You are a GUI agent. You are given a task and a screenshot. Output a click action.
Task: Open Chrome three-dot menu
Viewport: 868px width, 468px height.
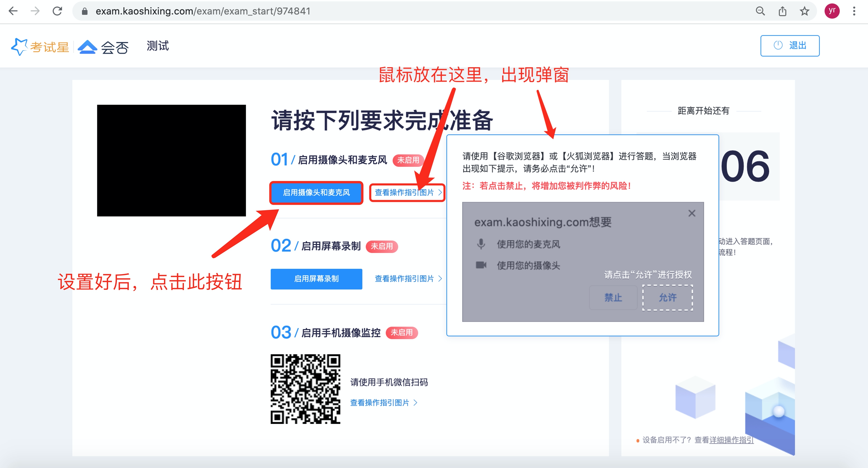pyautogui.click(x=854, y=11)
